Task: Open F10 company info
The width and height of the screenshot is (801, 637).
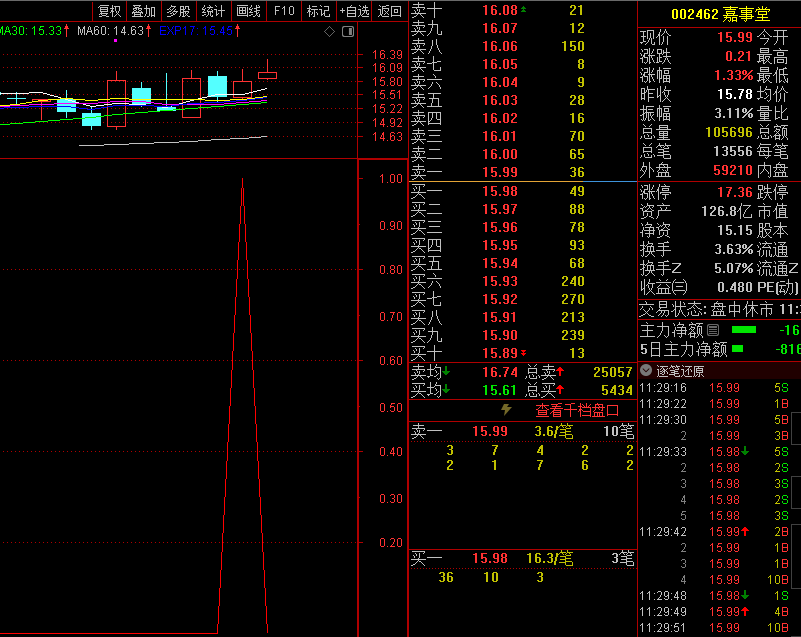Action: coord(284,11)
